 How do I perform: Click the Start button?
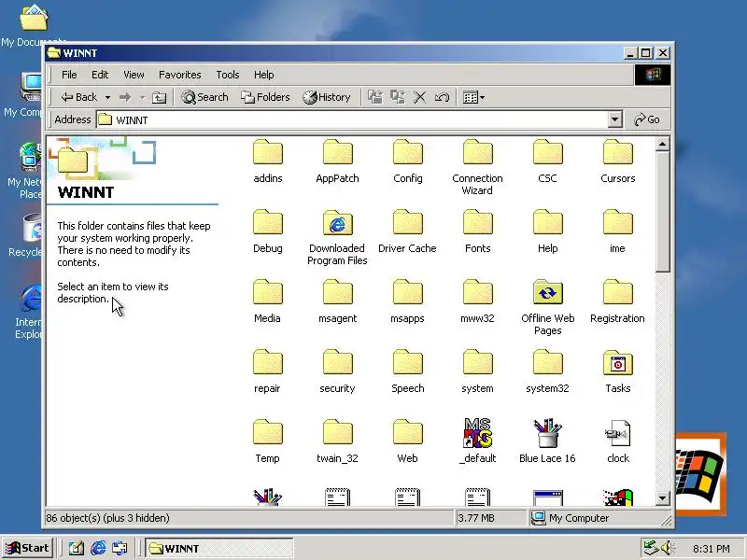(x=28, y=548)
